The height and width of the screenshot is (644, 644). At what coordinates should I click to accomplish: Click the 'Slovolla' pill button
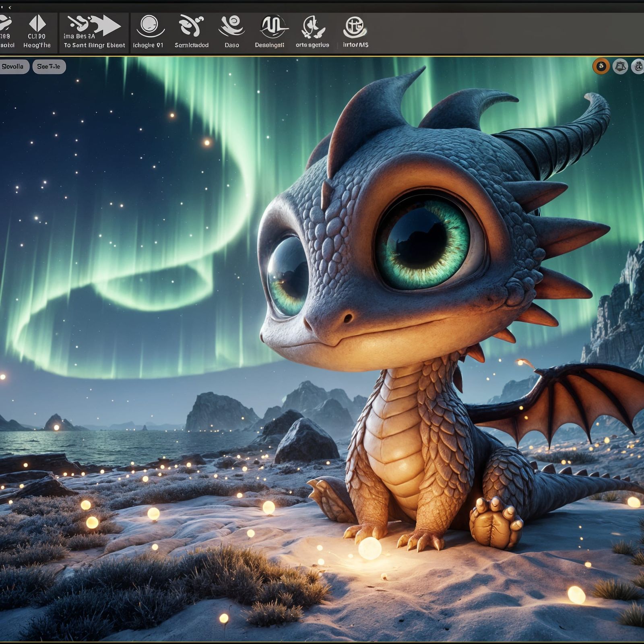pos(13,67)
